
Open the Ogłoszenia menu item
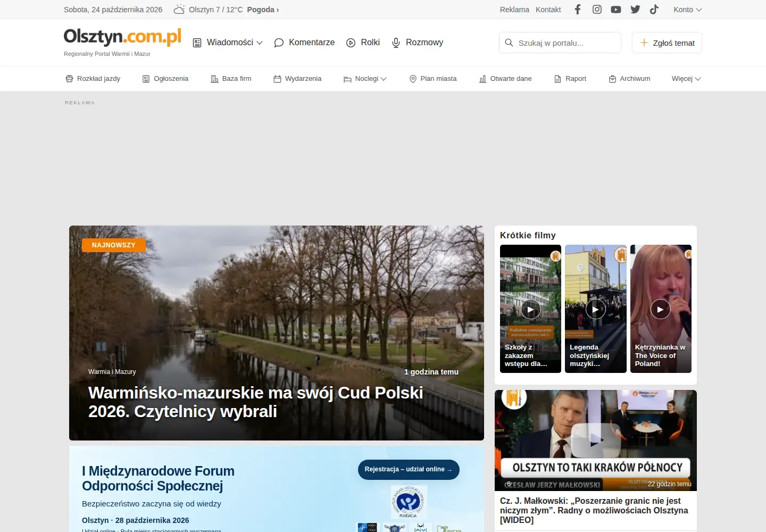tap(165, 79)
